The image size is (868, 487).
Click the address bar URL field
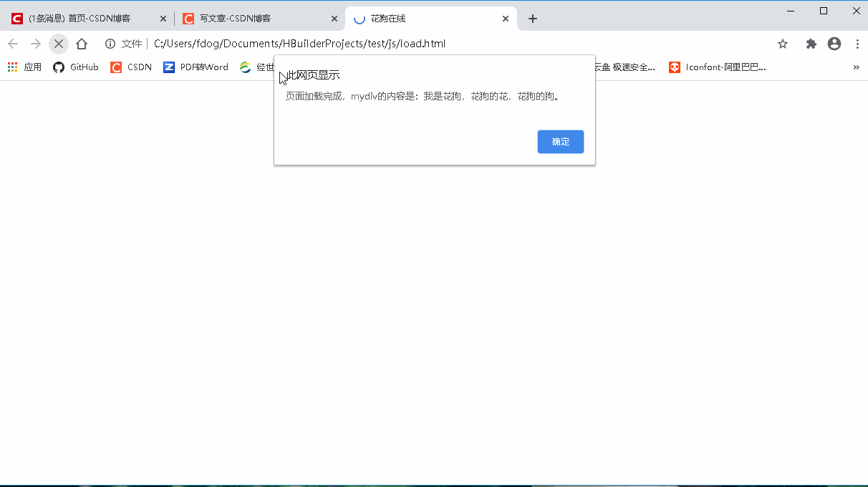[x=301, y=43]
